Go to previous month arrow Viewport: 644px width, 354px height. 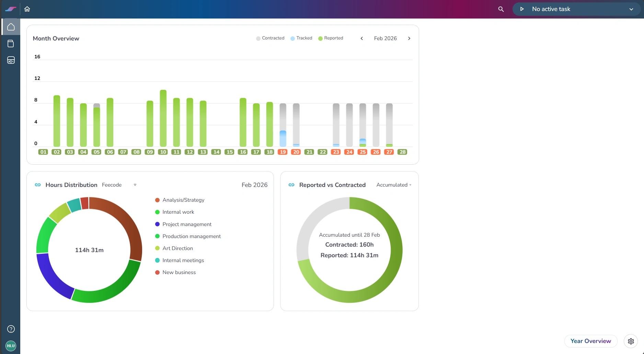click(361, 38)
